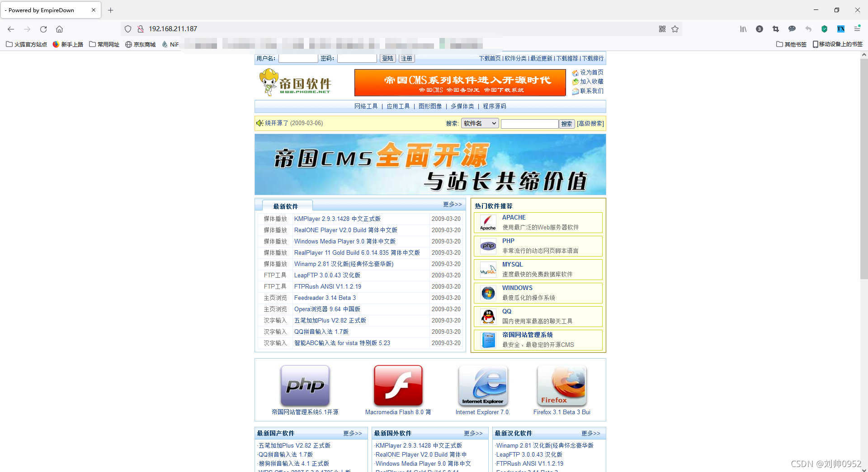The image size is (868, 472).
Task: Go to 下载首页 in top navigation
Action: click(490, 58)
